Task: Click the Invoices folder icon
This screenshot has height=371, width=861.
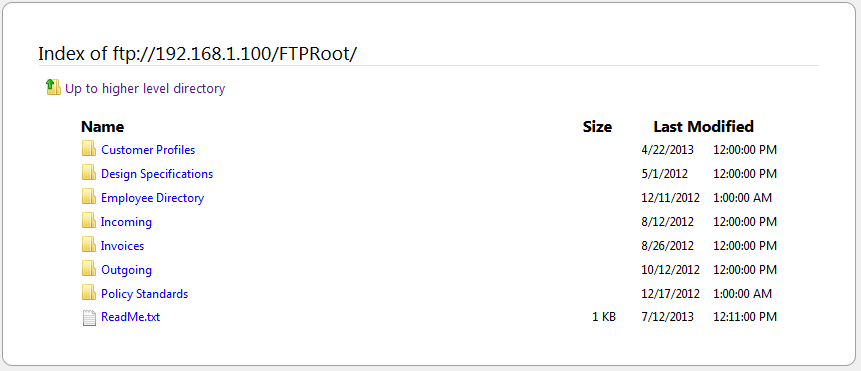Action: pos(89,245)
